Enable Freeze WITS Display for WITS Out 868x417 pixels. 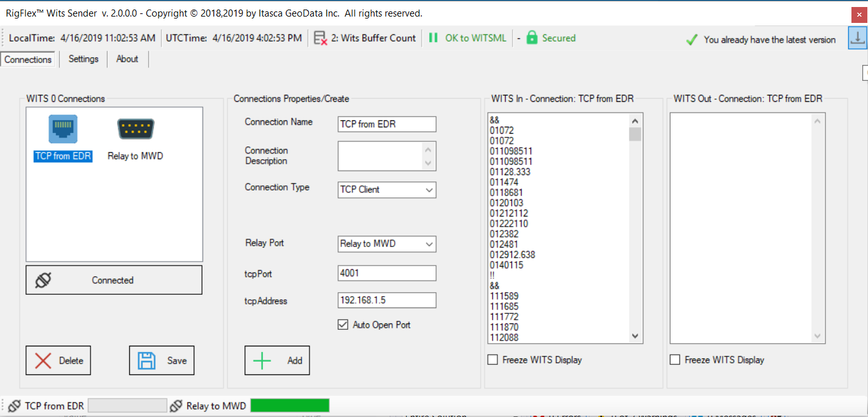click(675, 360)
